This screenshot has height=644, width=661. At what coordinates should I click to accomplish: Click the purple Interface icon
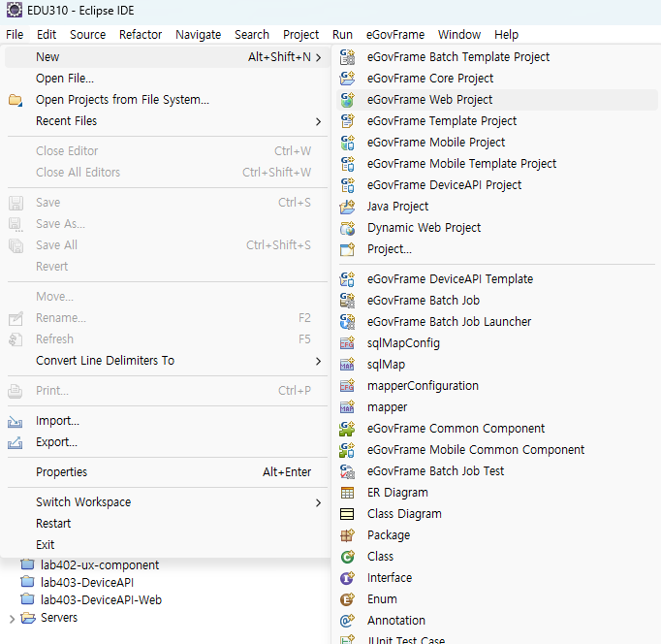[x=347, y=578]
